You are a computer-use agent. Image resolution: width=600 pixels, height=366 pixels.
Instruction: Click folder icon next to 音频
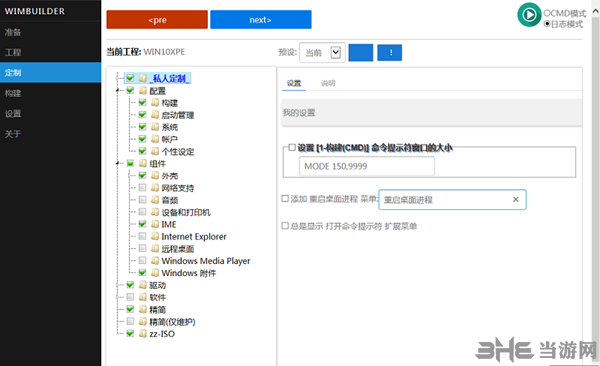tap(155, 200)
